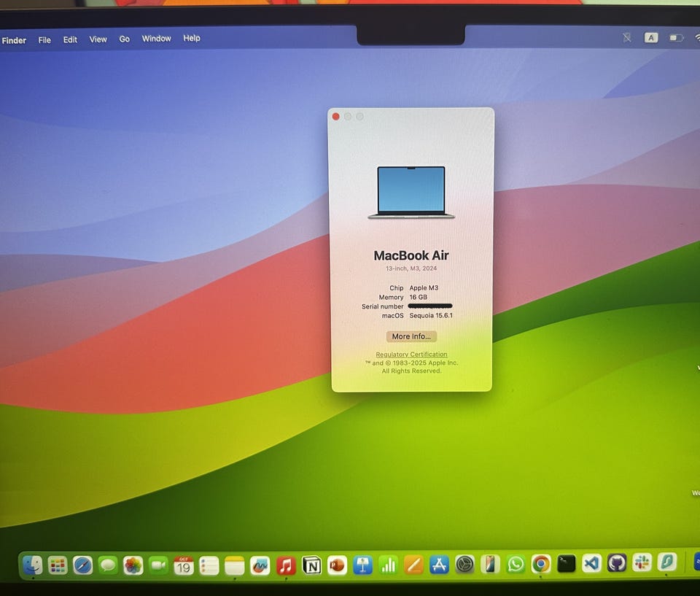Image resolution: width=700 pixels, height=596 pixels.
Task: Click the "MacBook Air" title text
Action: tap(411, 255)
